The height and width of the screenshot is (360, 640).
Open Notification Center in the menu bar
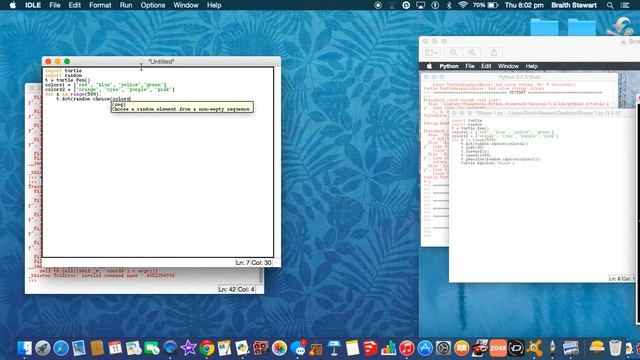625,5
